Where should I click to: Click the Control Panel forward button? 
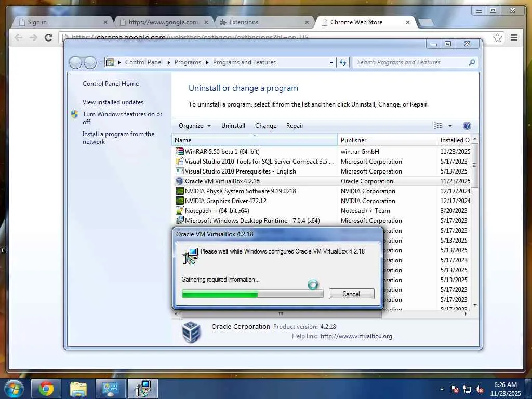[90, 62]
